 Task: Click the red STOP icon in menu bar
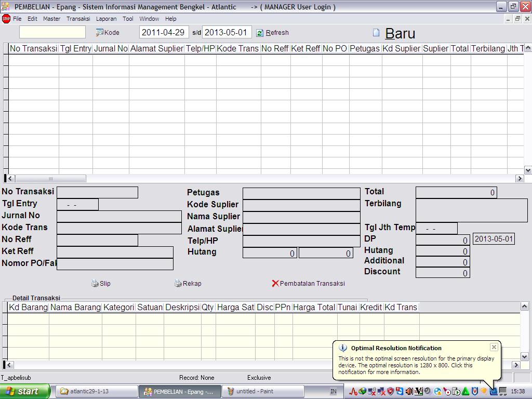(6, 19)
